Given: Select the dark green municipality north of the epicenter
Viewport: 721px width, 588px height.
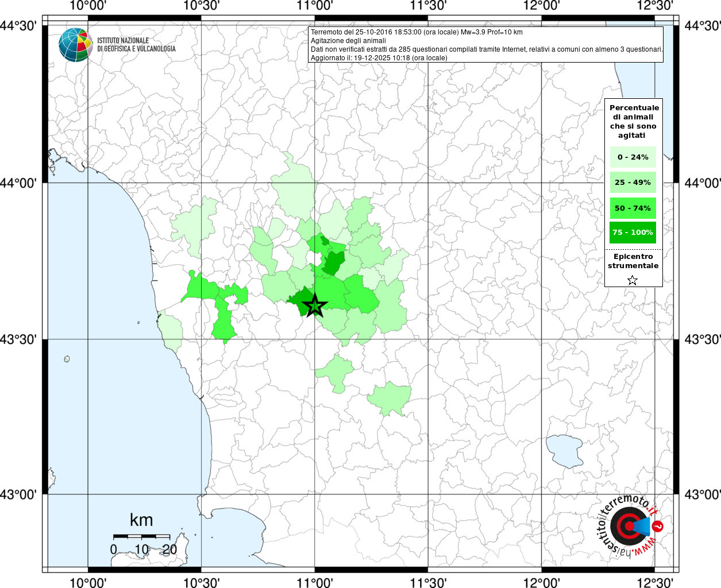Looking at the screenshot, I should [333, 263].
